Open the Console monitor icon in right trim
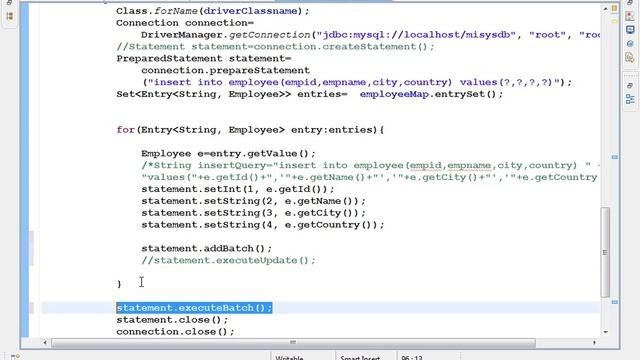The image size is (640, 360). (x=630, y=30)
